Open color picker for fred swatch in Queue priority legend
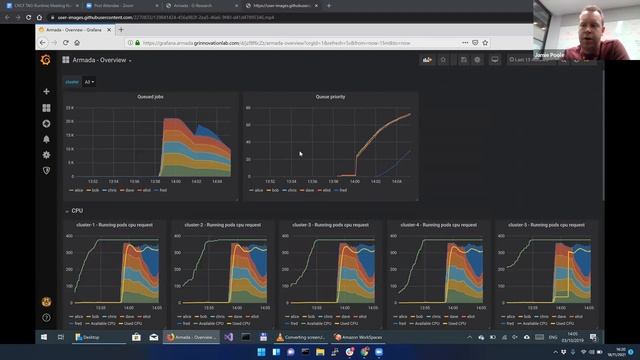The image size is (640, 360). coord(336,190)
